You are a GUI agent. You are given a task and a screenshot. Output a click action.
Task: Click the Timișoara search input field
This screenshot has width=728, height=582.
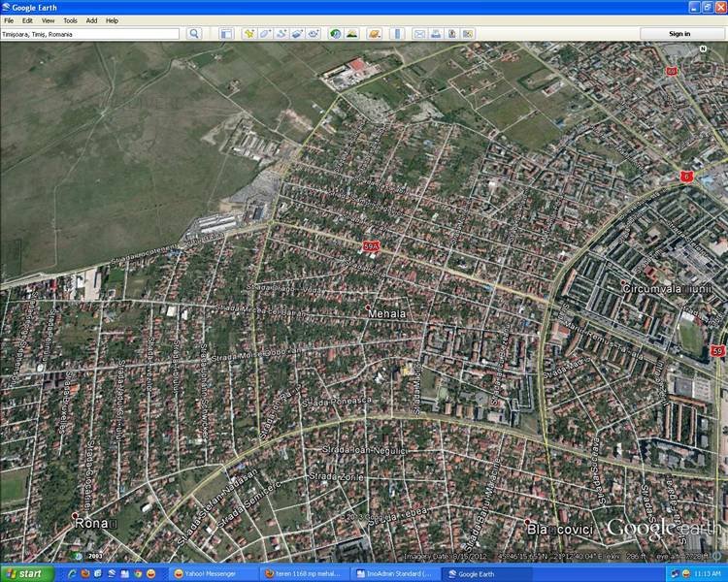point(89,34)
